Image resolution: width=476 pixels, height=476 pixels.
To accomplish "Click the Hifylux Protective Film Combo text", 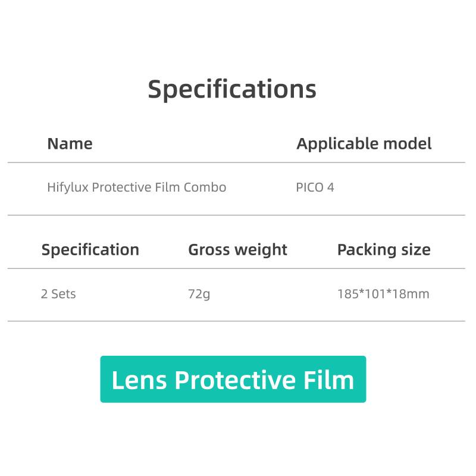I will [136, 187].
